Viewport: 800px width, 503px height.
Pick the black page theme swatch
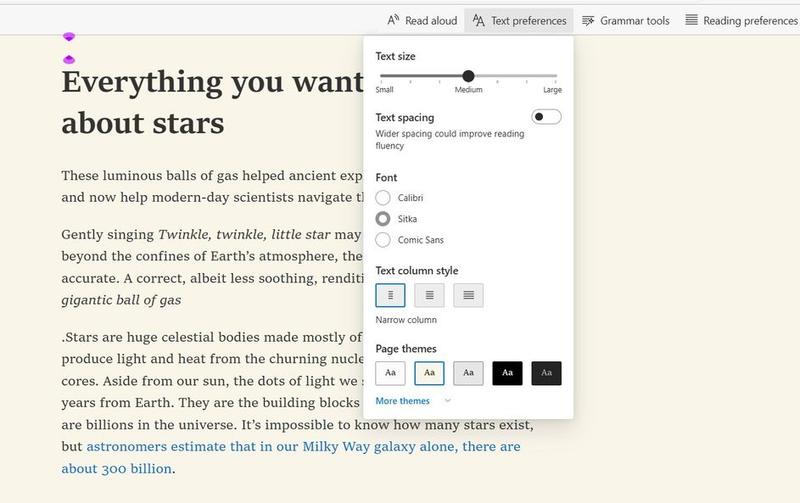(507, 373)
